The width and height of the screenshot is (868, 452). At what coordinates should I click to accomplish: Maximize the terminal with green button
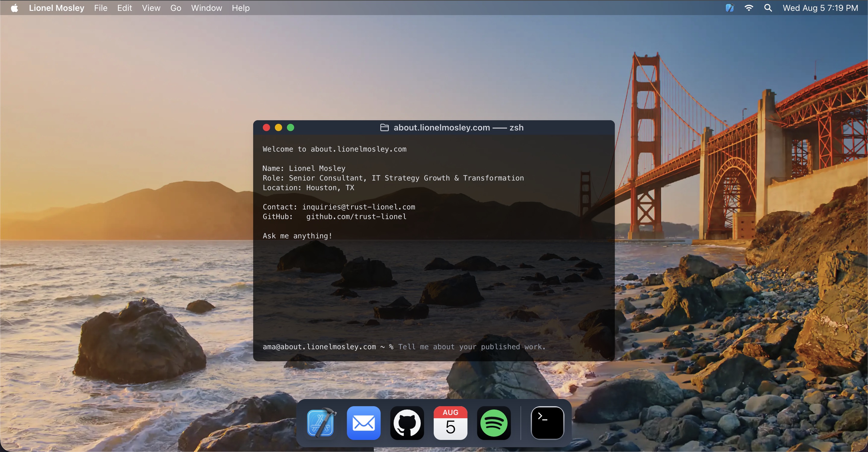pyautogui.click(x=291, y=128)
